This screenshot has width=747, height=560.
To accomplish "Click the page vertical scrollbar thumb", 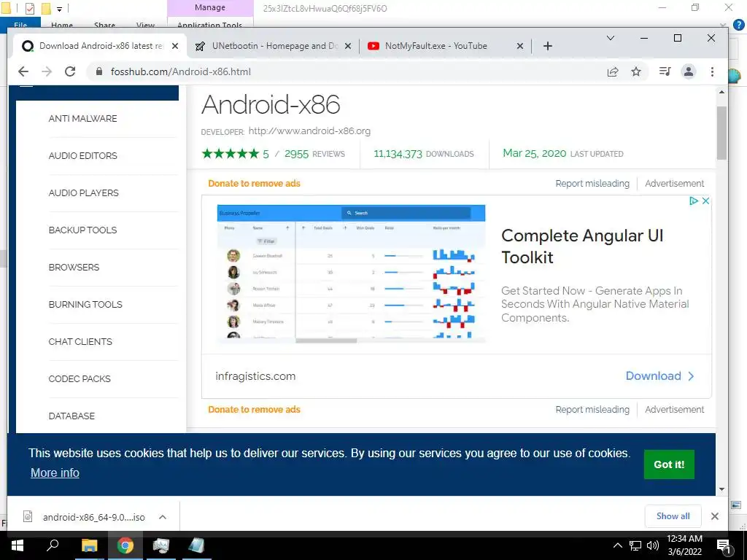I will pos(721,133).
